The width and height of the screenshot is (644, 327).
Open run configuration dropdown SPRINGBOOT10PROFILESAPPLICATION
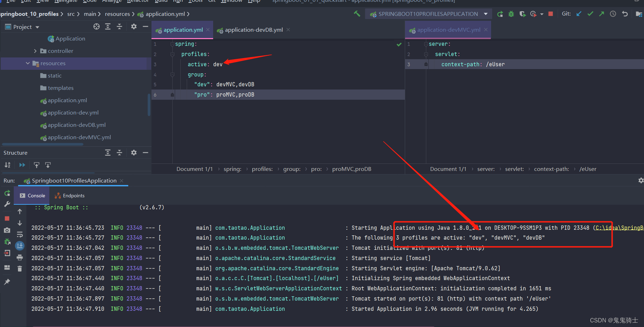click(428, 14)
